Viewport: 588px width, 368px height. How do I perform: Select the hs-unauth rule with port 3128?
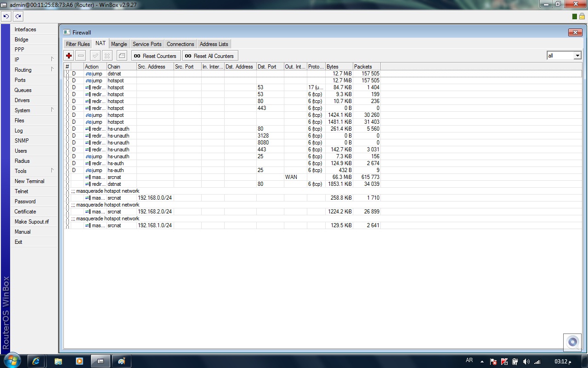tap(223, 136)
